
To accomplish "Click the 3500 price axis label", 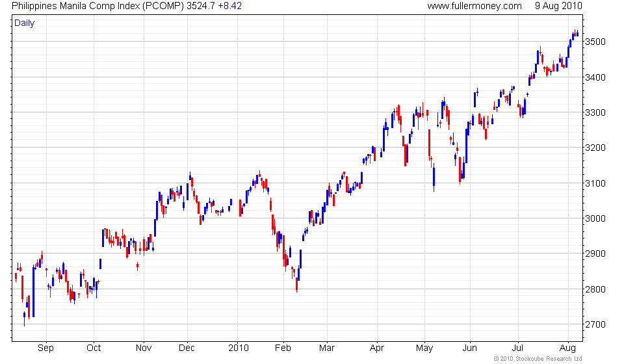I will click(595, 42).
